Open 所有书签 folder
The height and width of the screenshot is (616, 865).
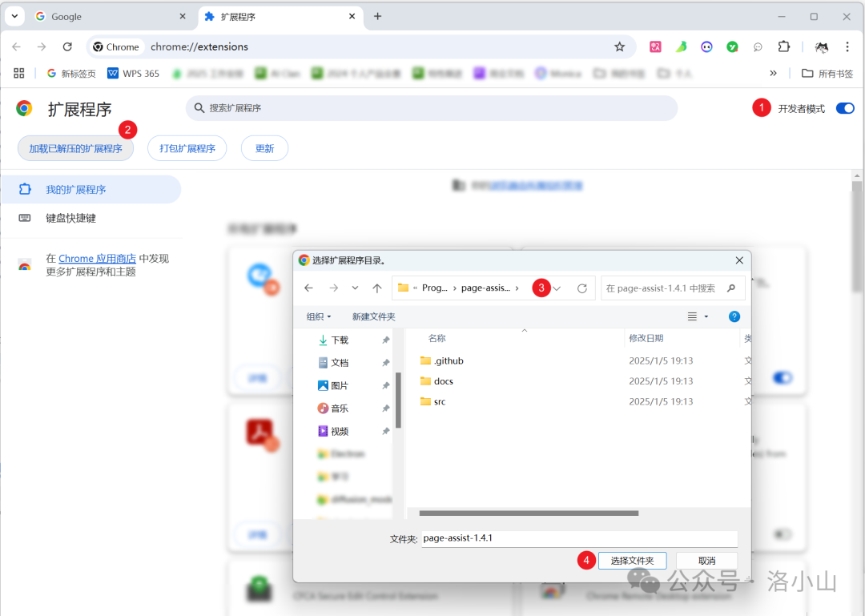[827, 74]
